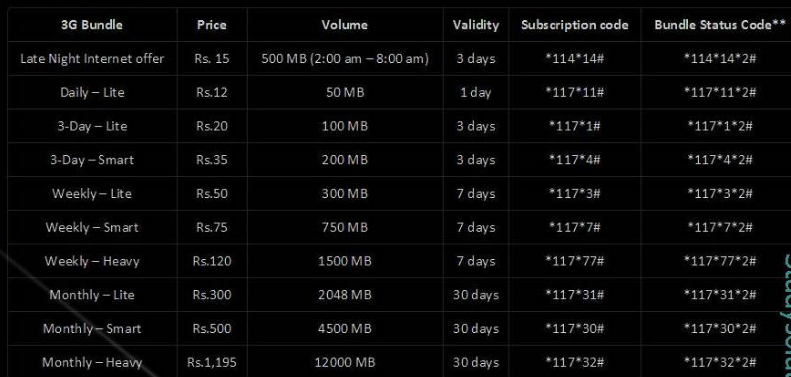
Task: Click the Weekly – Heavy bundle name
Action: click(x=92, y=261)
